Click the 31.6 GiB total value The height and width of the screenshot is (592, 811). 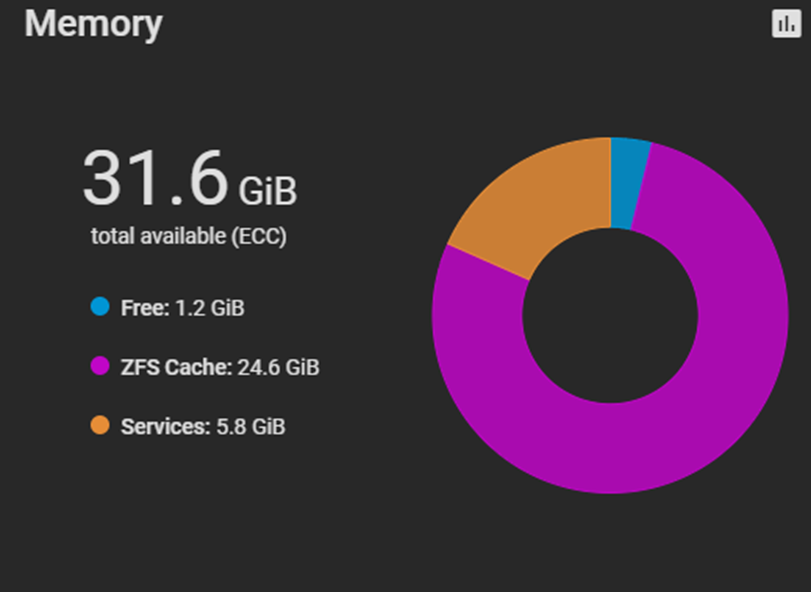(x=190, y=178)
